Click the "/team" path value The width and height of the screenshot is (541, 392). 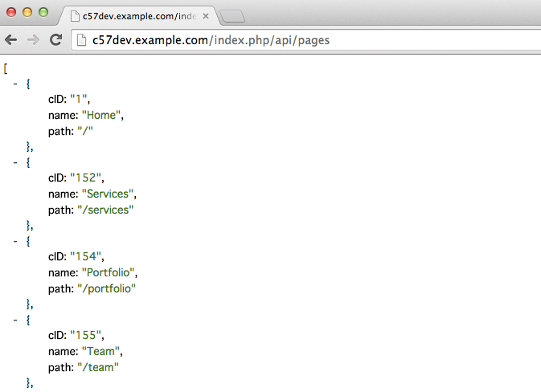click(100, 366)
